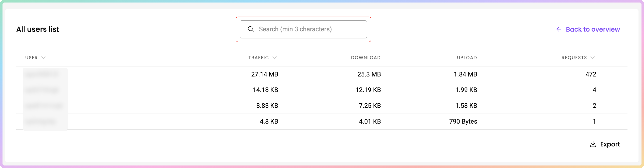Image resolution: width=644 pixels, height=168 pixels.
Task: Click the TRAFFIC column header text
Action: [x=258, y=58]
